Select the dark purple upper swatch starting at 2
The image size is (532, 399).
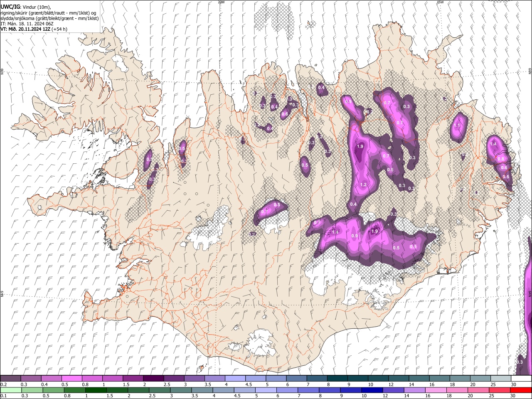coord(153,379)
